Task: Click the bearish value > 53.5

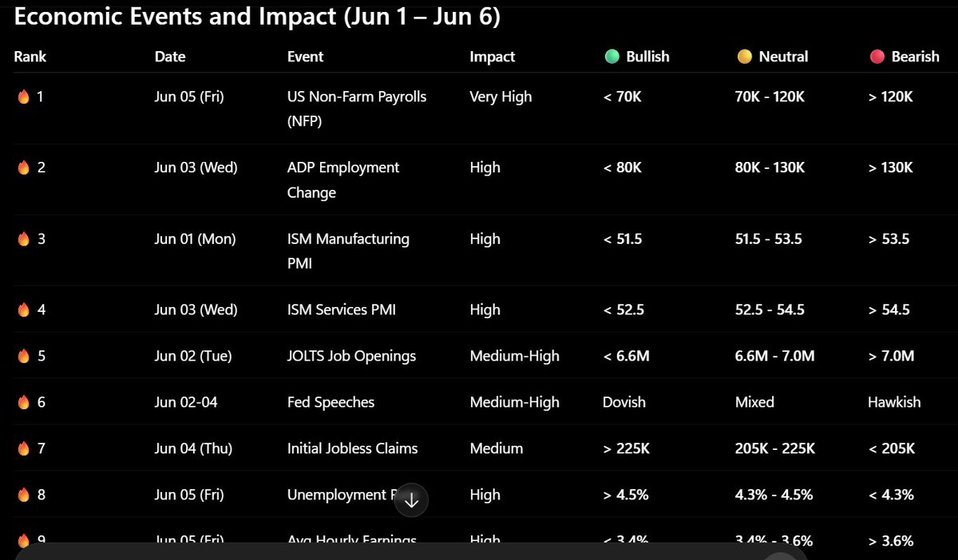Action: [x=889, y=239]
